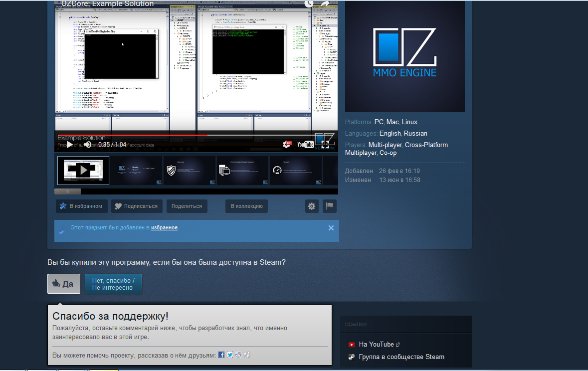This screenshot has width=588, height=371.
Task: Open Группа в сообществе Steam link
Action: (x=401, y=357)
